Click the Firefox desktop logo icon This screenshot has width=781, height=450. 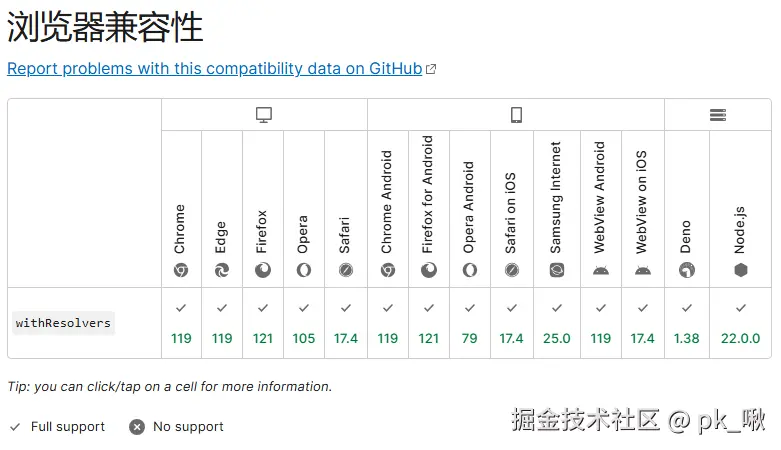(x=263, y=270)
